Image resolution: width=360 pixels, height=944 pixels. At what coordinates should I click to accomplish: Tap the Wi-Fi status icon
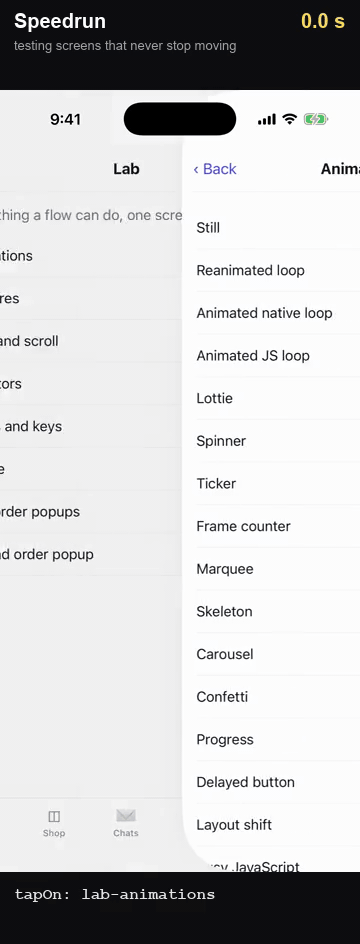pos(290,119)
